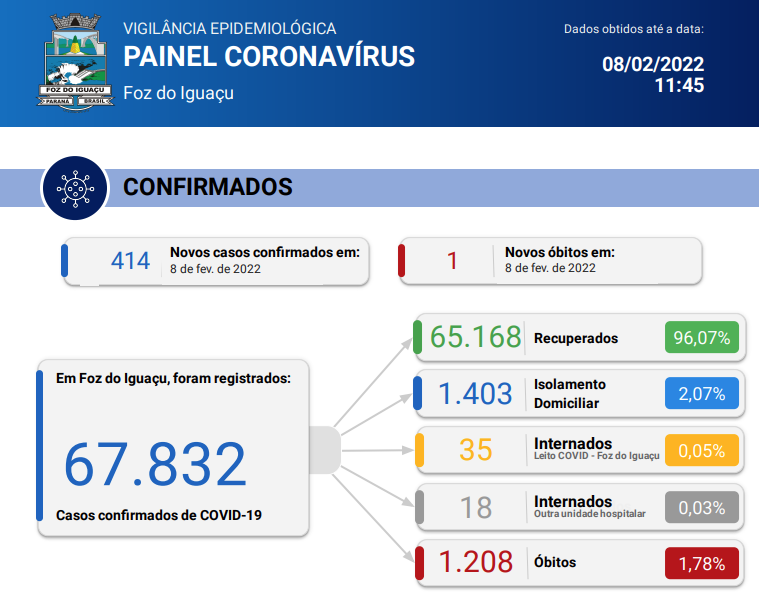
Task: Select the PAINEL CORONAVÍRUS title
Action: (269, 57)
